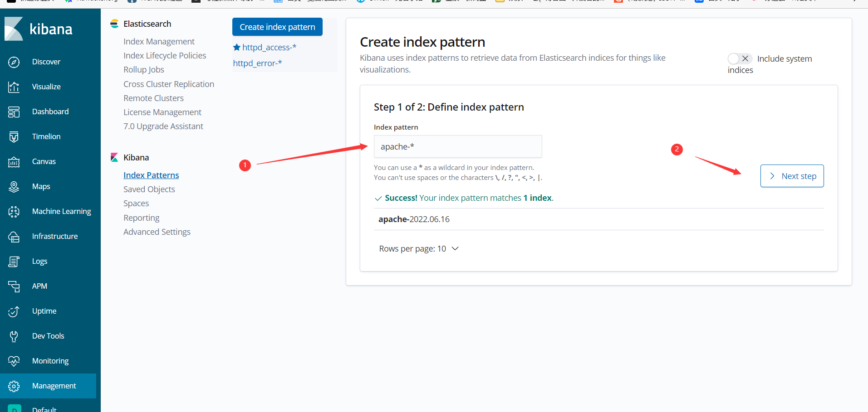
Task: Open Saved Objects settings link
Action: [x=149, y=189]
